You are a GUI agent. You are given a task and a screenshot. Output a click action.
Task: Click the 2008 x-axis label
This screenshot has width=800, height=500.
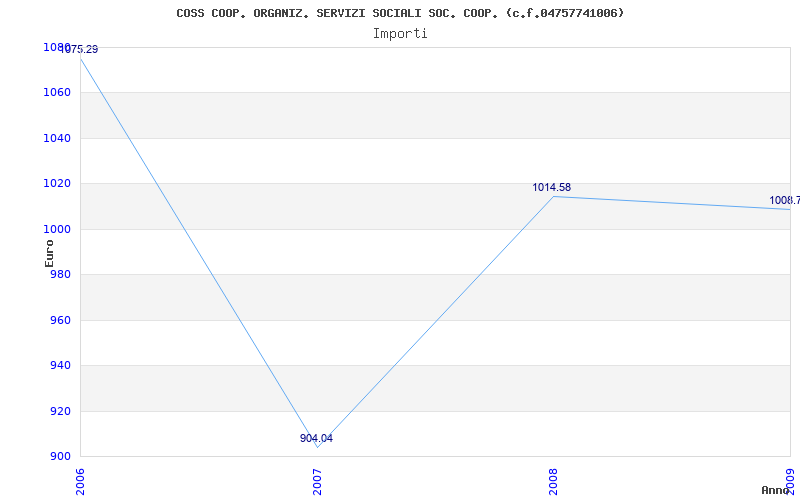click(x=554, y=482)
